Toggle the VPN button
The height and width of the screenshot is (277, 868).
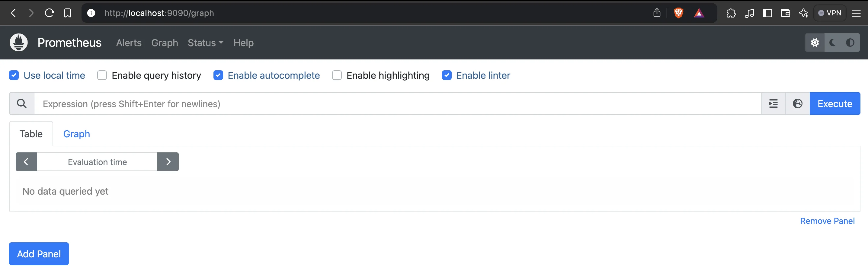click(x=830, y=13)
